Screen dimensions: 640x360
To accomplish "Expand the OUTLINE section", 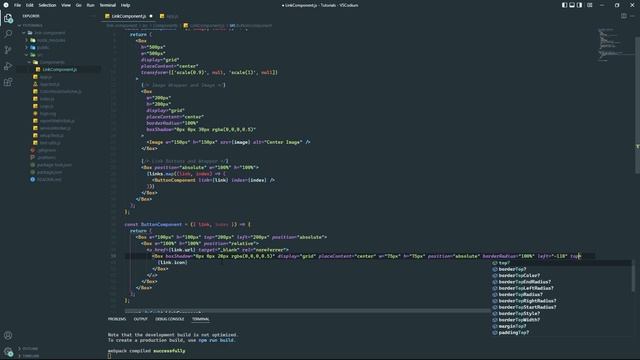I will click(x=29, y=349).
